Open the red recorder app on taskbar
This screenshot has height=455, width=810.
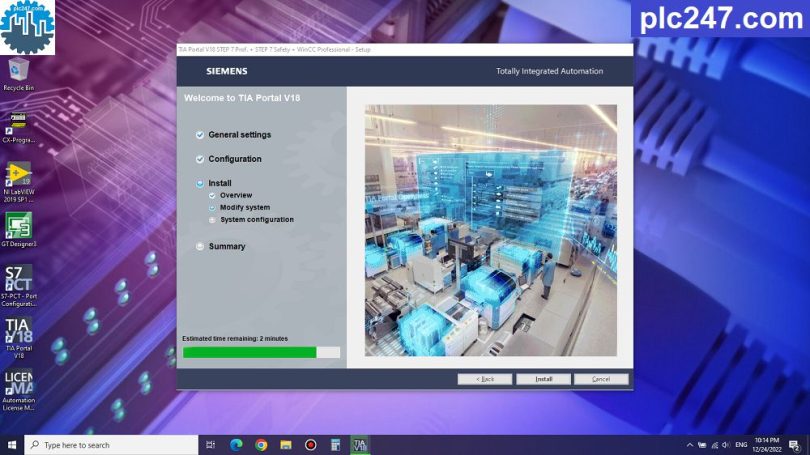pos(310,445)
